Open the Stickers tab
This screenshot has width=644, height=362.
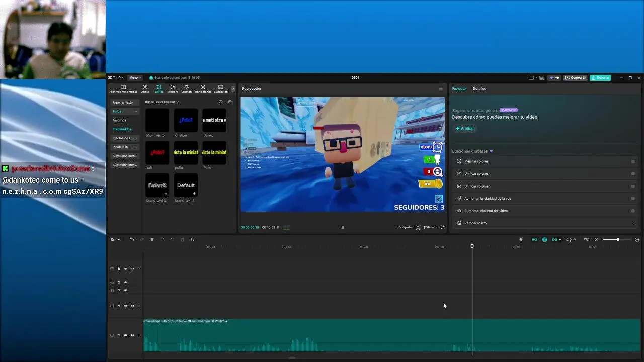click(173, 89)
